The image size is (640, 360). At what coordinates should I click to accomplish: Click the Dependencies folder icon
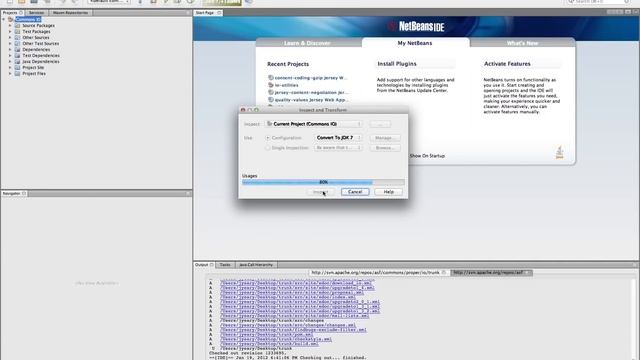coord(18,49)
